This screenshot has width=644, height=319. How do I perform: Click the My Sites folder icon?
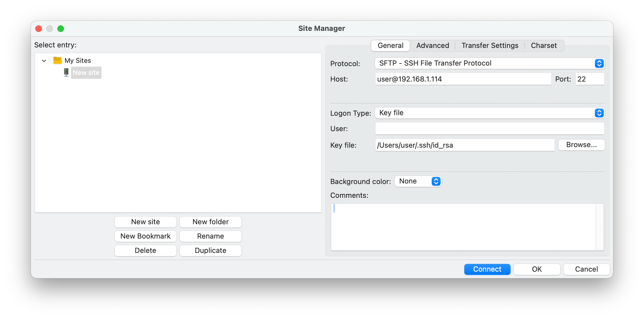pos(57,61)
